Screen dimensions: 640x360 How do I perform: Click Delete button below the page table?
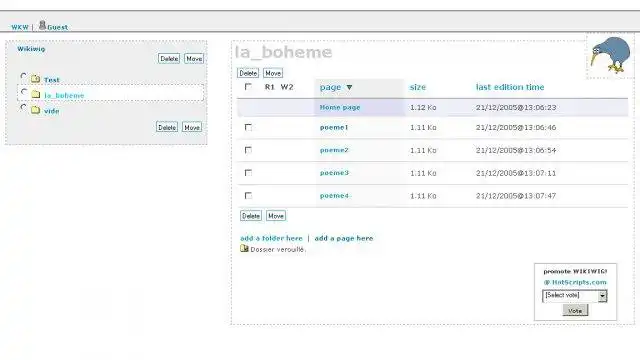coord(251,216)
